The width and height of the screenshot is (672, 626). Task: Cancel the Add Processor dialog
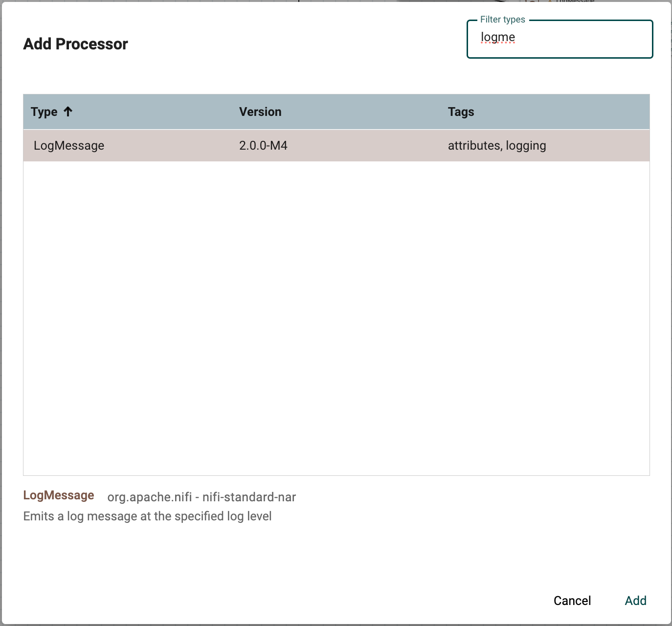point(572,601)
